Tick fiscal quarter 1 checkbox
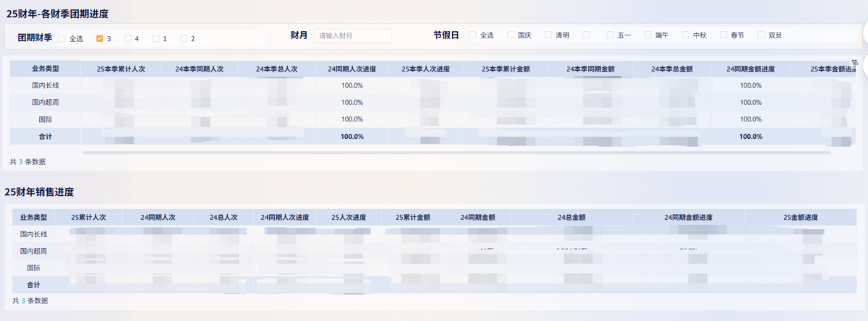Viewport: 868px width, 321px height. click(156, 38)
